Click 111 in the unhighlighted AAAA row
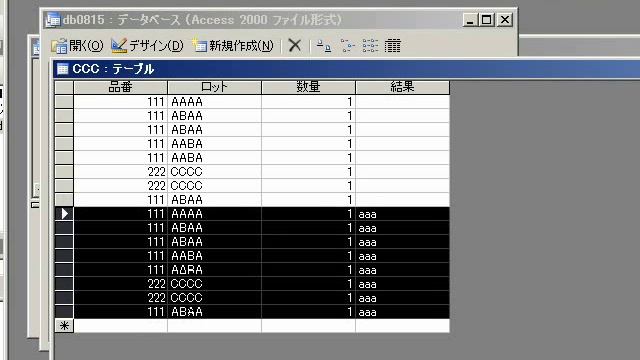Image resolution: width=640 pixels, height=360 pixels. [120, 102]
